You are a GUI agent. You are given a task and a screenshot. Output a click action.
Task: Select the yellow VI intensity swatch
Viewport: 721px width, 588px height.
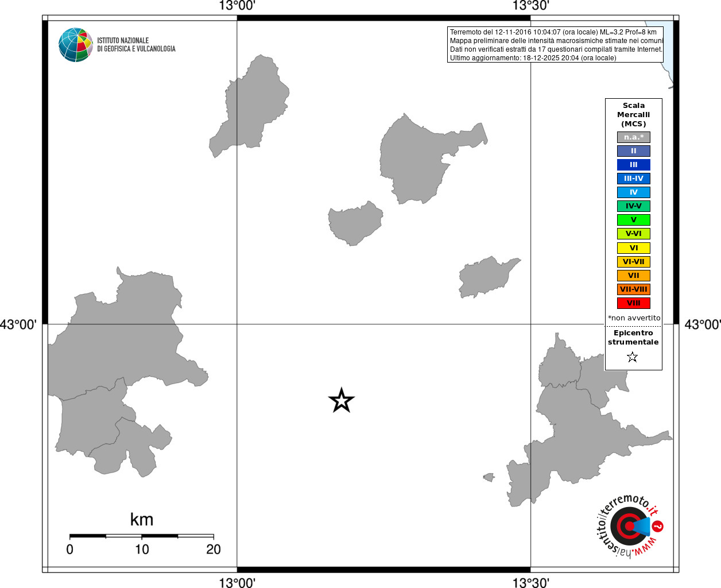click(634, 248)
